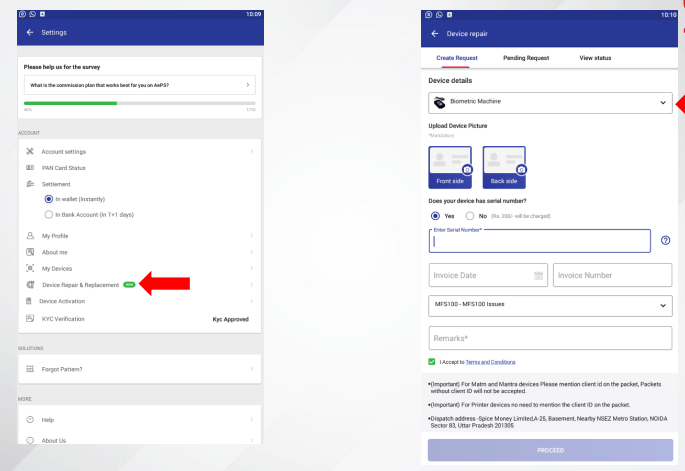Screen dimensions: 685x471
Task: Click the Forgot Pattern grid icon
Action: 30,369
